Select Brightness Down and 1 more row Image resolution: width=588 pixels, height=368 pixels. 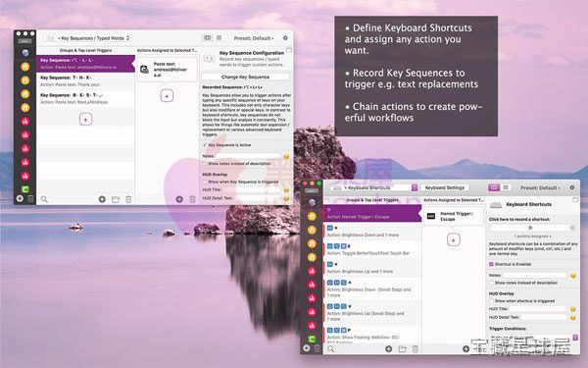tap(372, 232)
